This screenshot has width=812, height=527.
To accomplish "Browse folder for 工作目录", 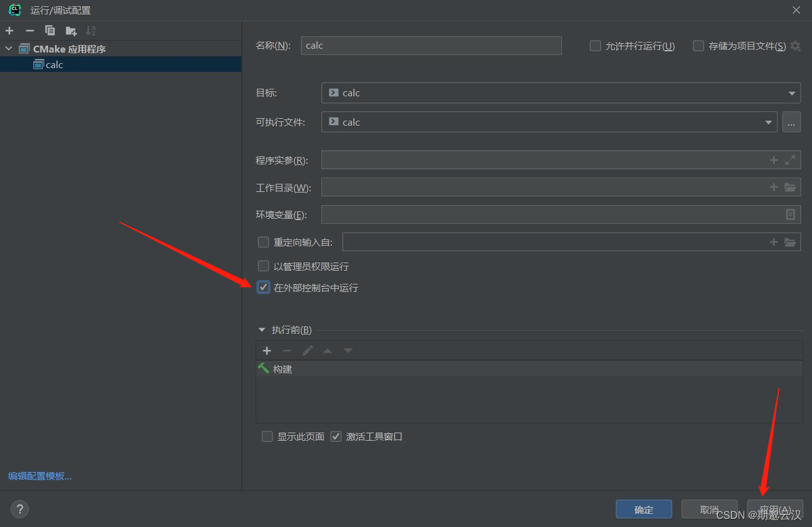I will 790,188.
